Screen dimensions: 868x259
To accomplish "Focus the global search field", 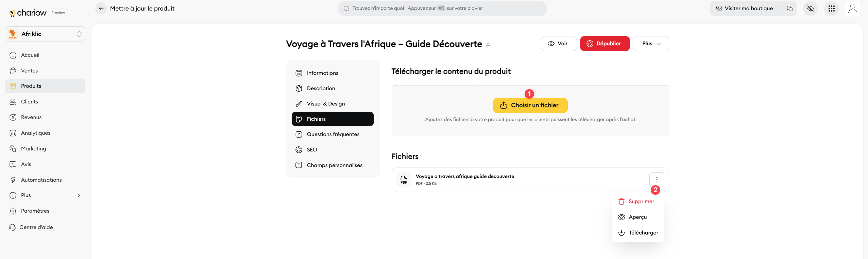I will (x=442, y=9).
